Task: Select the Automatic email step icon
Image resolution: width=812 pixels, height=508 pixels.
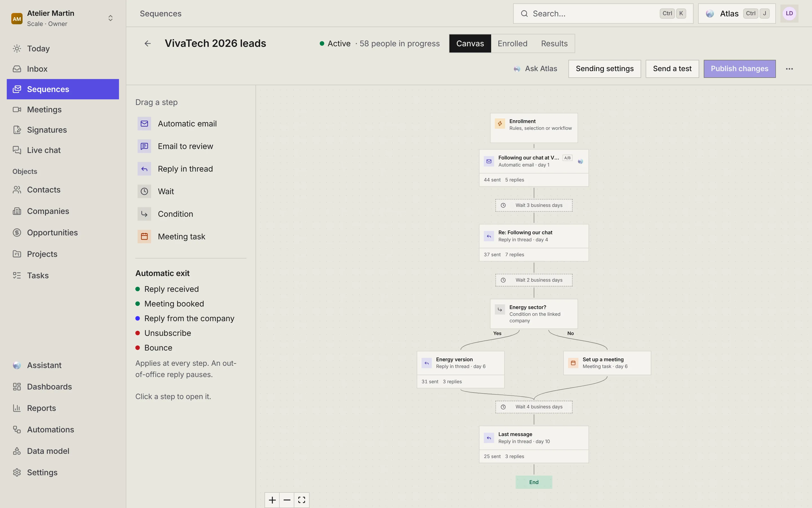Action: point(144,124)
